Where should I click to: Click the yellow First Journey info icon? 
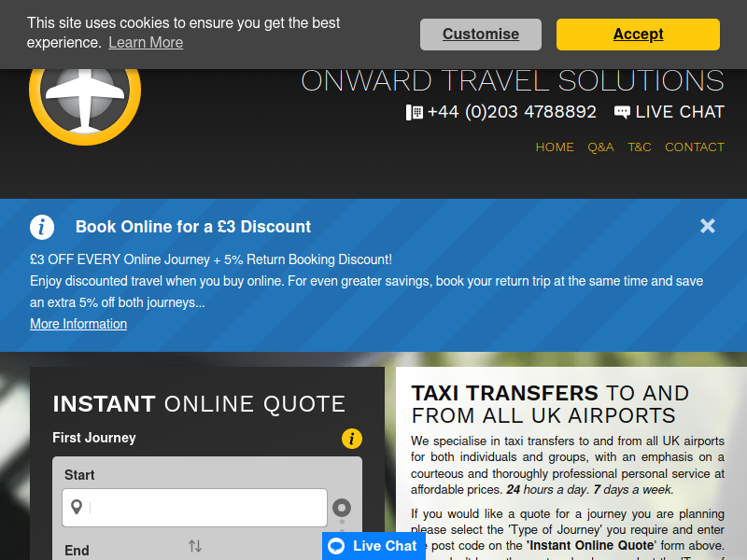352,439
